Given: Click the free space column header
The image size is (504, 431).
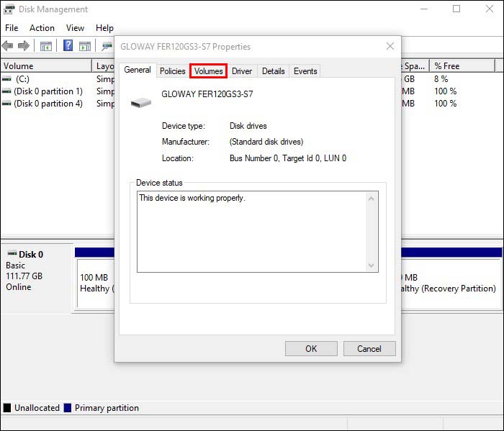Looking at the screenshot, I should point(415,66).
